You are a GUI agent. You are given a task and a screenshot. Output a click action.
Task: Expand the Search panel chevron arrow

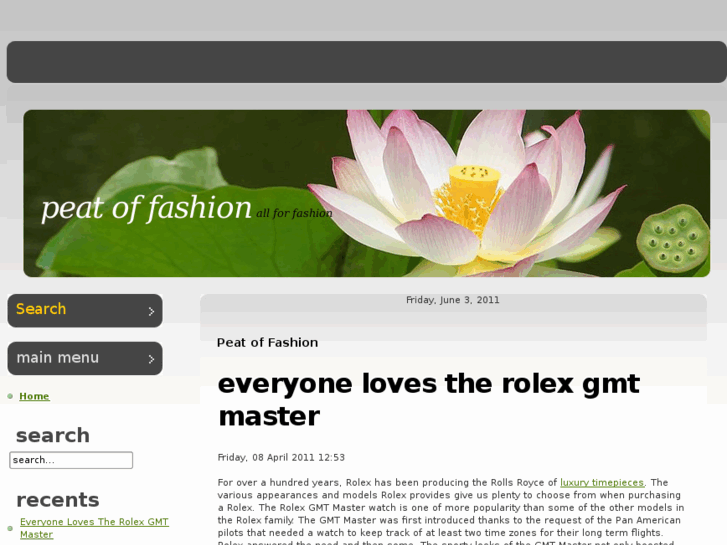coord(151,311)
